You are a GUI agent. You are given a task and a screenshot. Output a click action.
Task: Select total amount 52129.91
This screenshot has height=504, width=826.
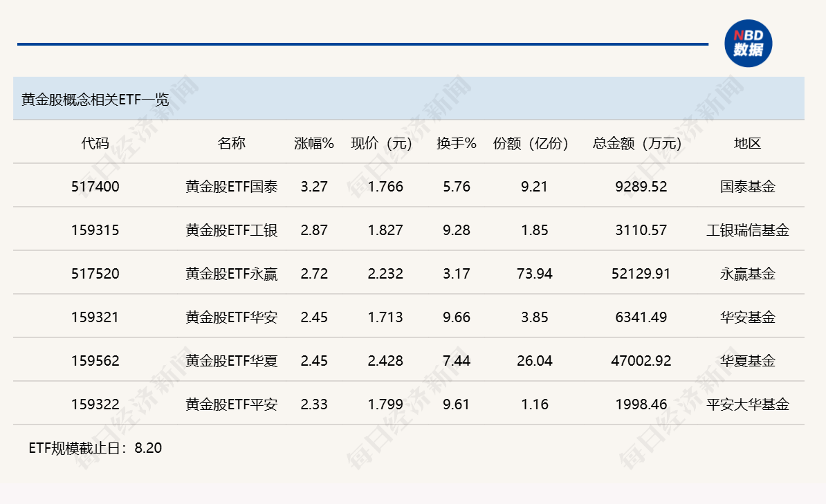[641, 274]
